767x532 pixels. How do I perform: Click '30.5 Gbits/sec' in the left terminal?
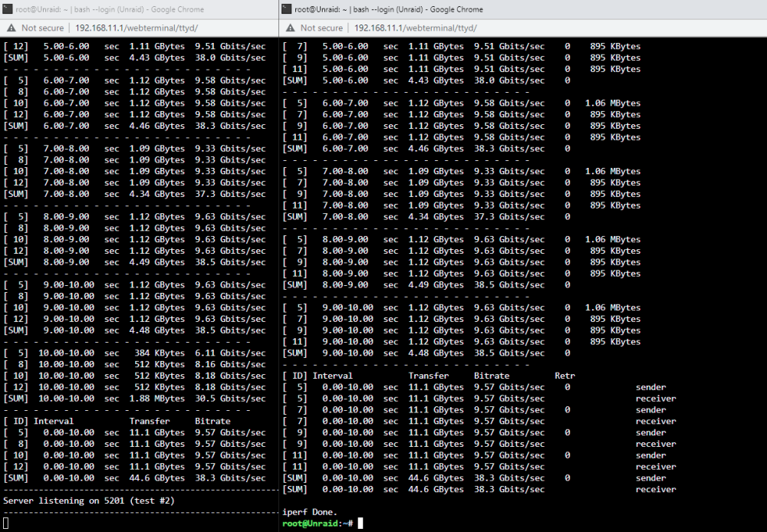[x=230, y=399]
